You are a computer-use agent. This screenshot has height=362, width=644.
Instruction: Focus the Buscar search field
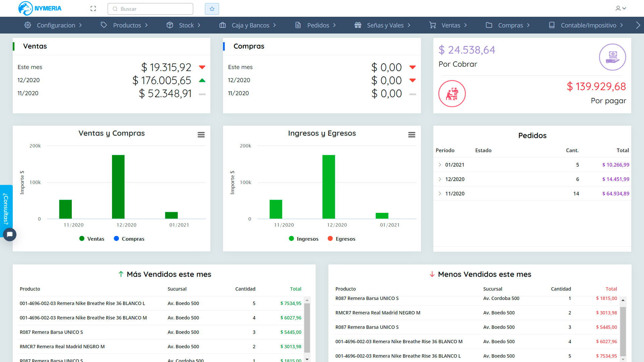point(150,9)
